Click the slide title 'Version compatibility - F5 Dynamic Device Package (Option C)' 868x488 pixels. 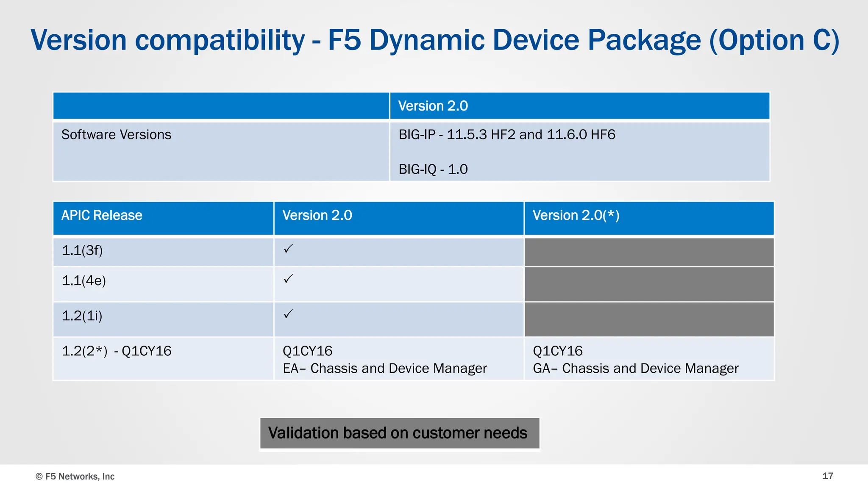435,41
